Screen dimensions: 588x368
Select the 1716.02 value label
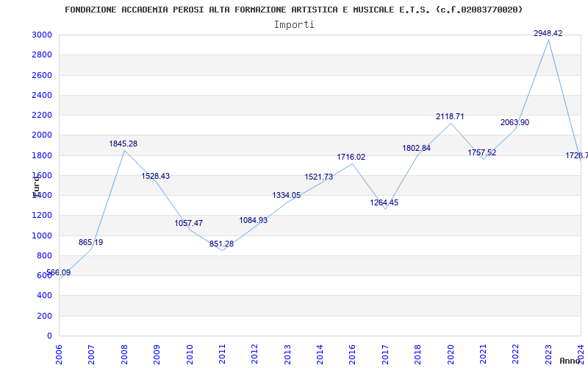[x=351, y=157]
